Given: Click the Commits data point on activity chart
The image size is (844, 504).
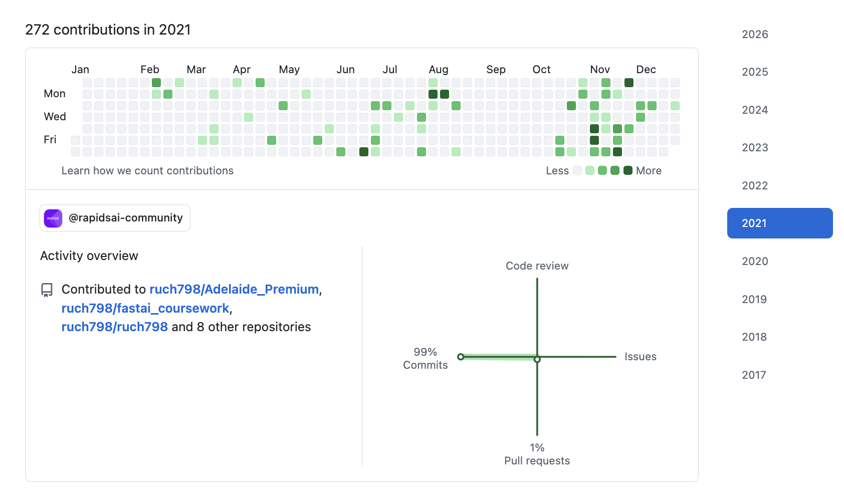Looking at the screenshot, I should [x=461, y=357].
